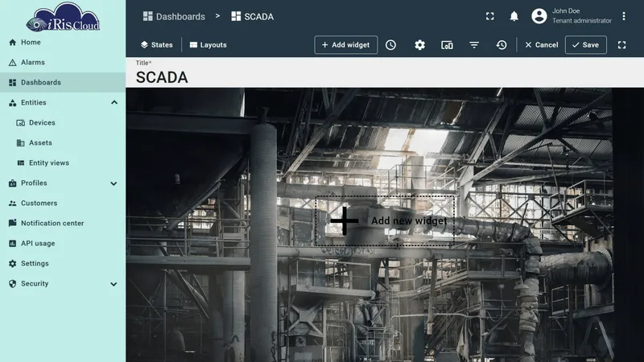Toggle fullscreen in the top header
The height and width of the screenshot is (362, 644).
coord(490,16)
